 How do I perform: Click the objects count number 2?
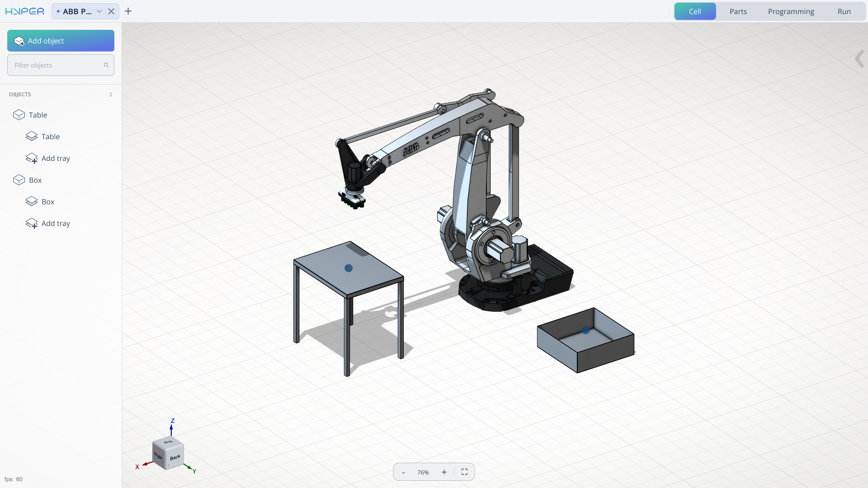click(x=111, y=94)
